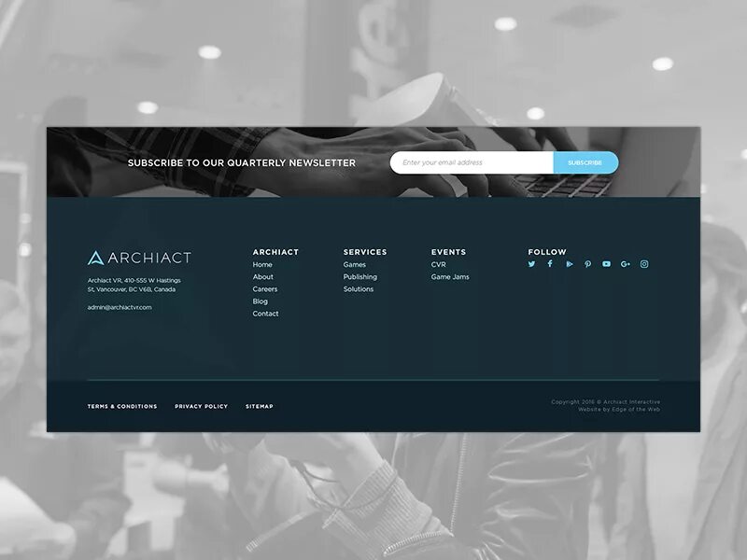
Task: Click the Archiact VR street address text
Action: pos(134,285)
